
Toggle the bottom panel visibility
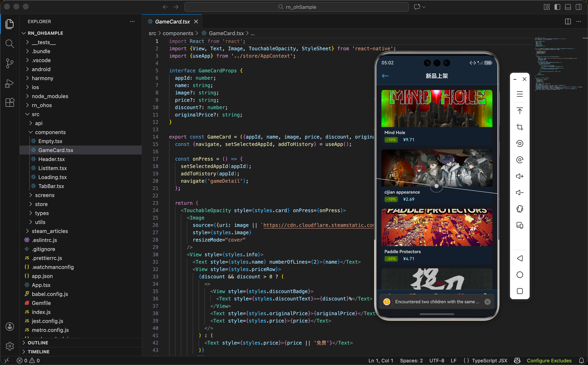(x=568, y=7)
